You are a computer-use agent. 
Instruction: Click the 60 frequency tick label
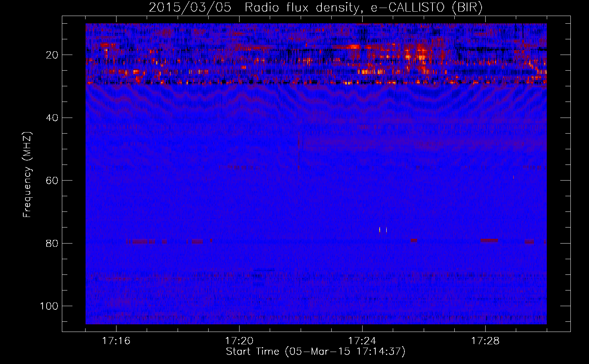tap(52, 181)
